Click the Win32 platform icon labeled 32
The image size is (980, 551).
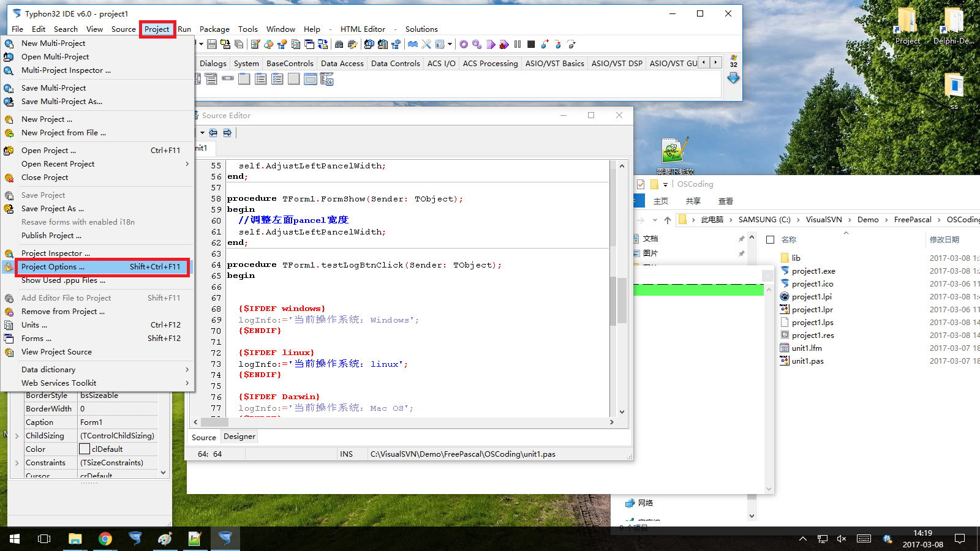point(733,61)
